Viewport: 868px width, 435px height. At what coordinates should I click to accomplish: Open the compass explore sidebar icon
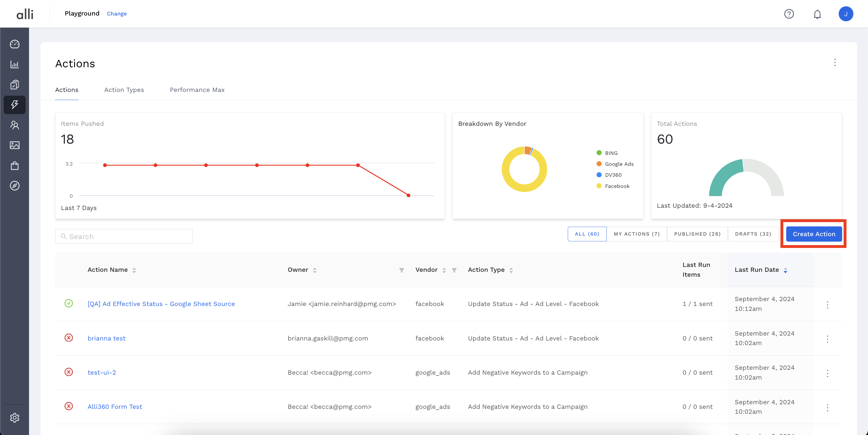(x=14, y=186)
